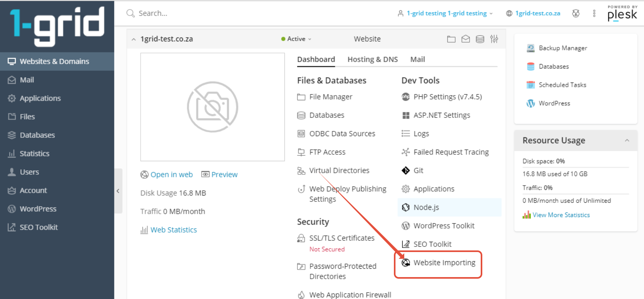
Task: Open Web Deploy Publishing Settings
Action: pos(348,194)
